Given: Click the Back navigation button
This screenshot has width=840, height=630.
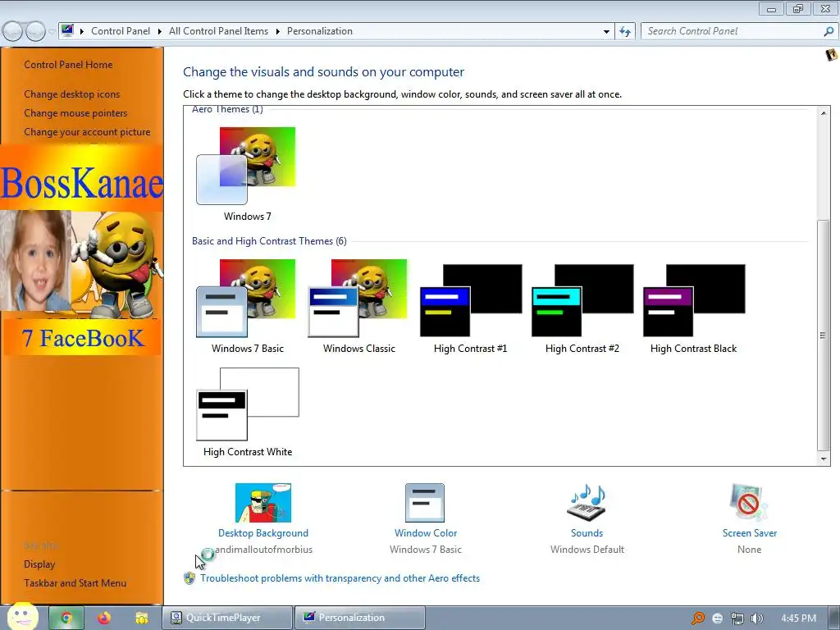Looking at the screenshot, I should coord(13,32).
